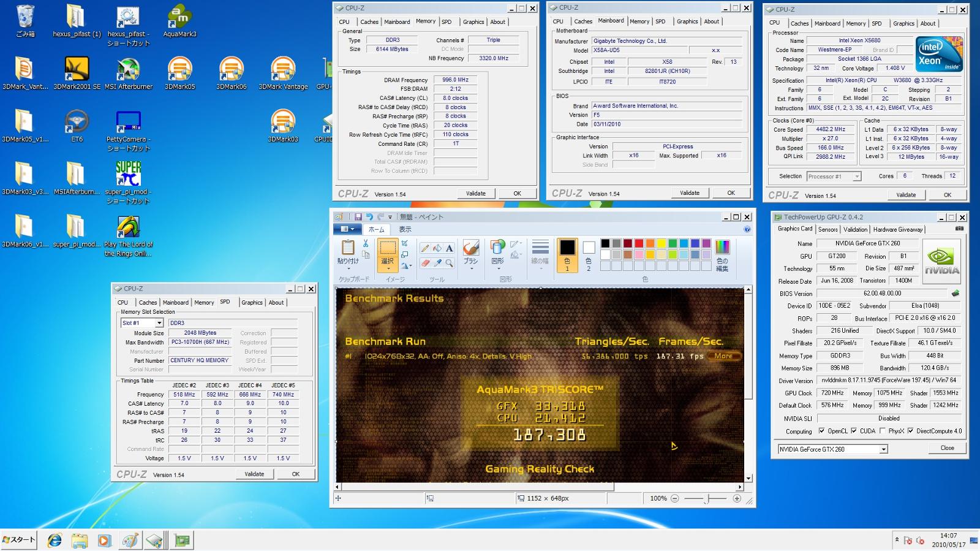Click the Copy icon in Paint
This screenshot has height=551, width=980.
pos(366,255)
